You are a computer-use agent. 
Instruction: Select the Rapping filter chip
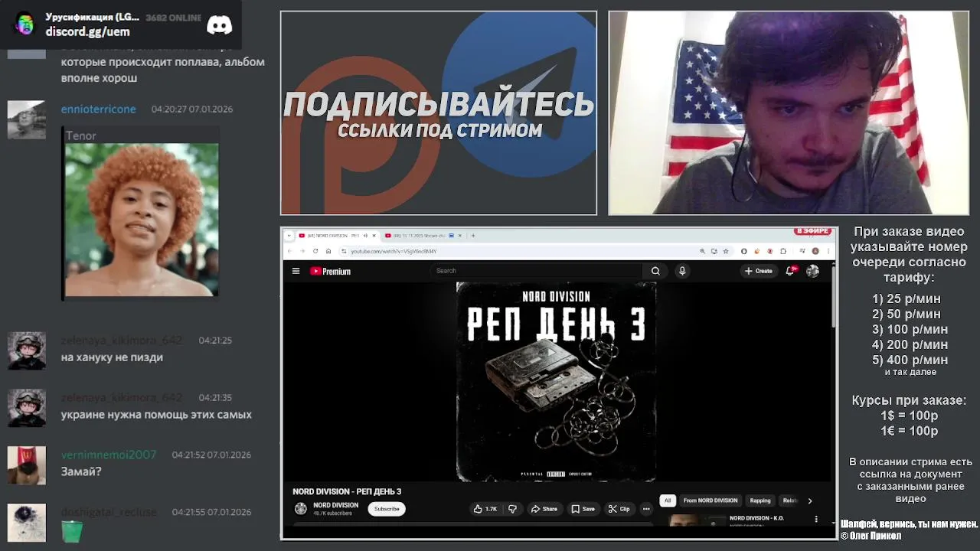760,500
